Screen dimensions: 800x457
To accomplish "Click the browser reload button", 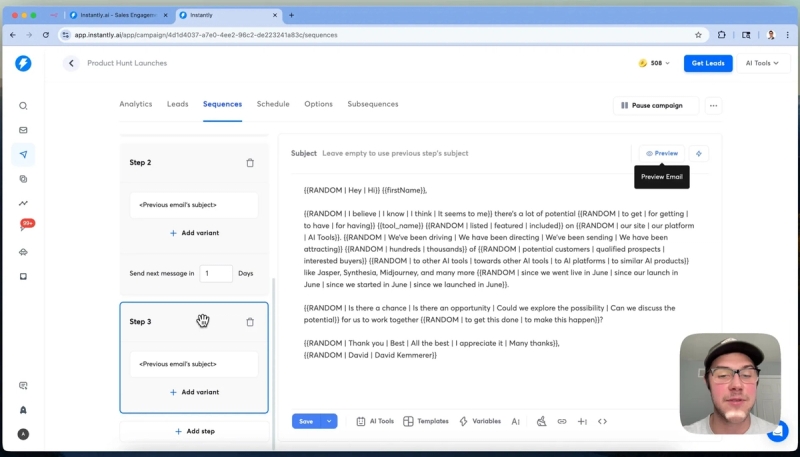I will (x=46, y=35).
